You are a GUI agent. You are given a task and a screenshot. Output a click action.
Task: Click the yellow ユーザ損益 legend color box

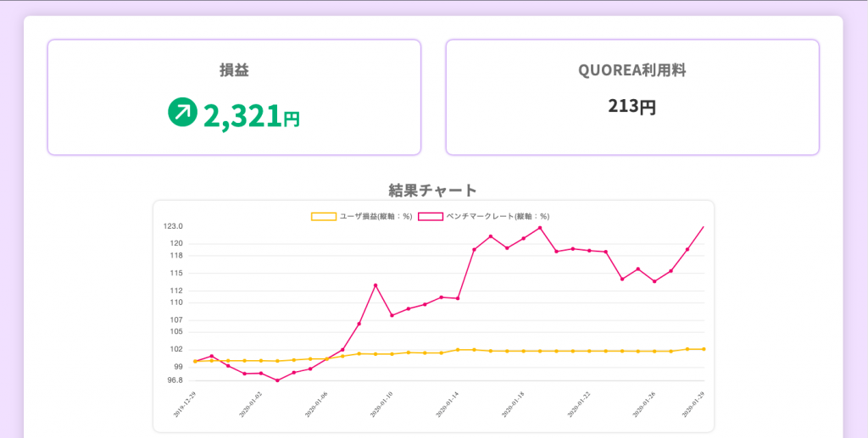tap(323, 217)
